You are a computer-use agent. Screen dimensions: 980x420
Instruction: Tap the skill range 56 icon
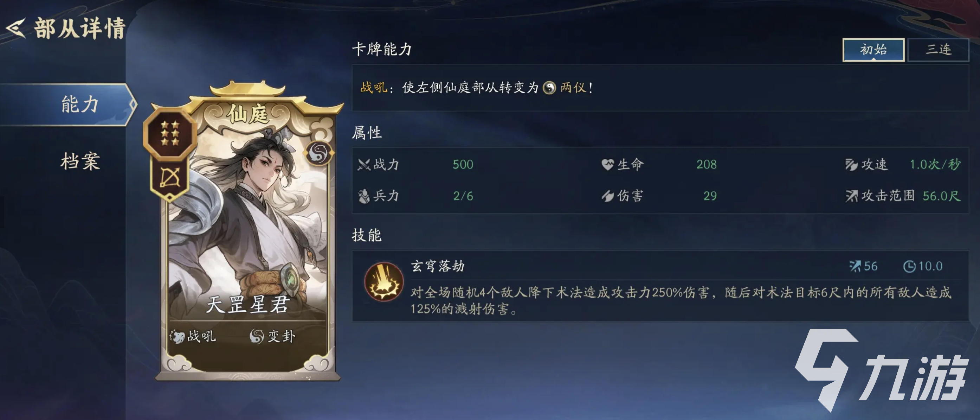pos(855,266)
